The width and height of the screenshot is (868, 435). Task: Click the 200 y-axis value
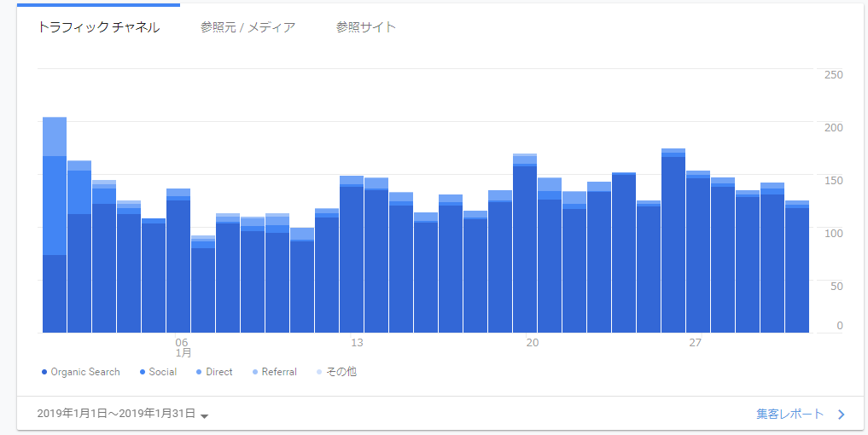(834, 127)
